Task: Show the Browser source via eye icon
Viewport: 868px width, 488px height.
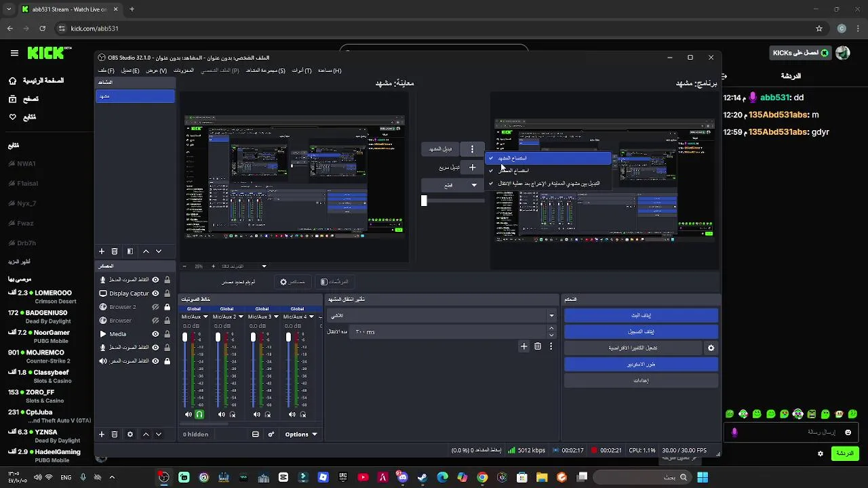Action: 155,321
